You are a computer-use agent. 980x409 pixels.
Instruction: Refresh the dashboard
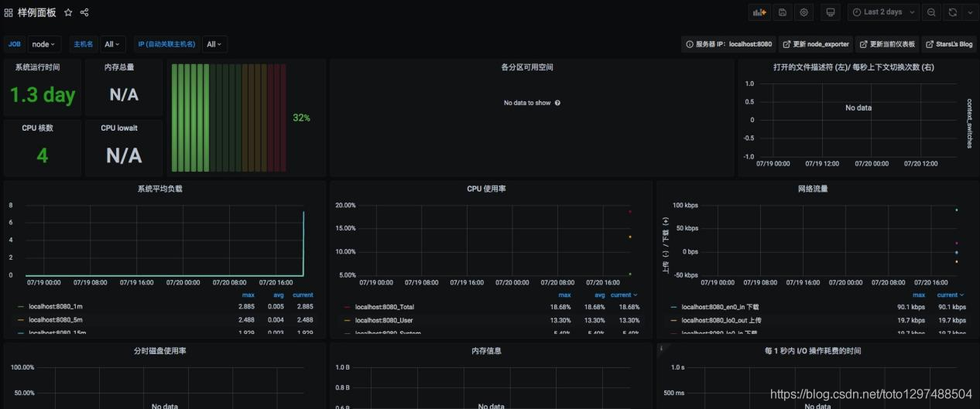click(x=952, y=12)
